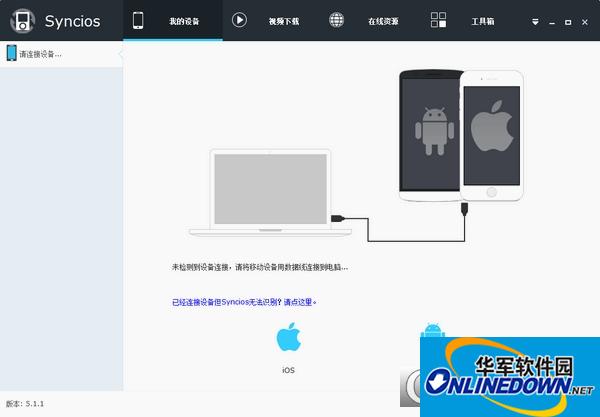Click the link about Syncios not recognizing device
Viewport: 600px width, 417px height.
244,302
